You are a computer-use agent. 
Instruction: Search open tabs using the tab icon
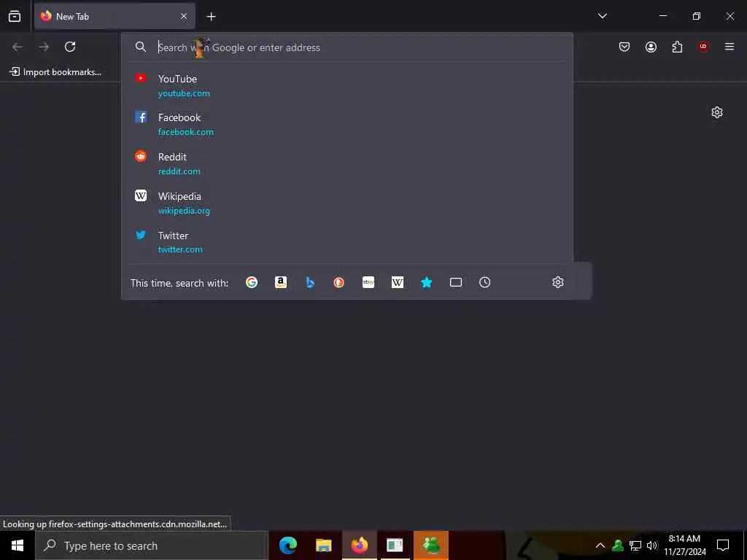(456, 282)
